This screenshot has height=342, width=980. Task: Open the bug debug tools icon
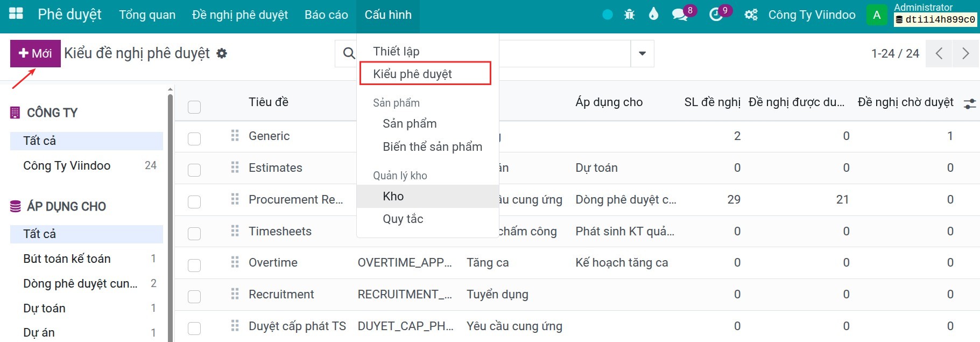[629, 15]
